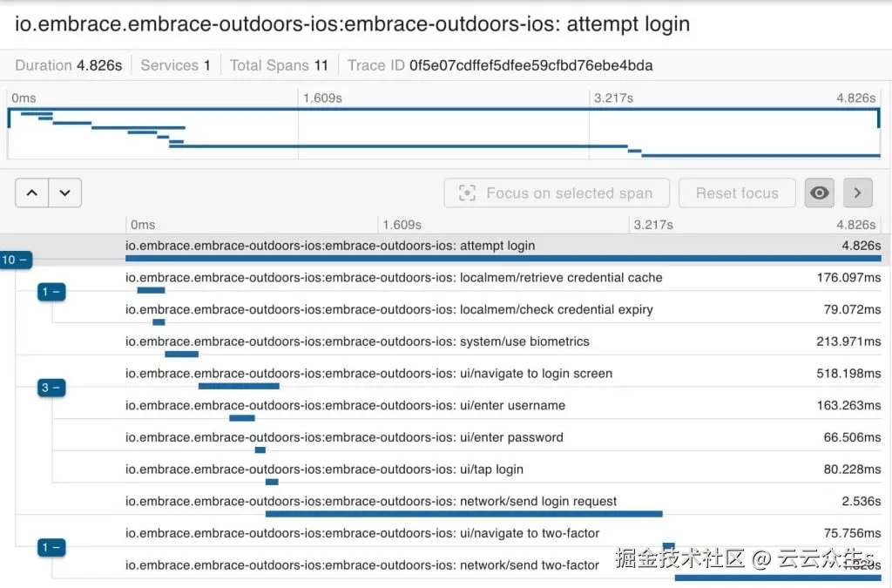This screenshot has height=588, width=892.
Task: Click the right chevron button beside the eye
Action: pos(857,193)
